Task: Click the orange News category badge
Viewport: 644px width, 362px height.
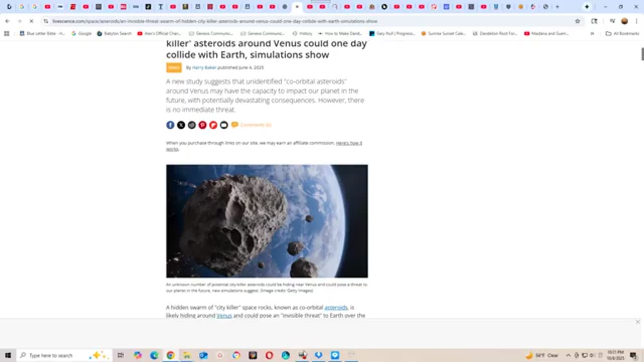Action: (174, 67)
